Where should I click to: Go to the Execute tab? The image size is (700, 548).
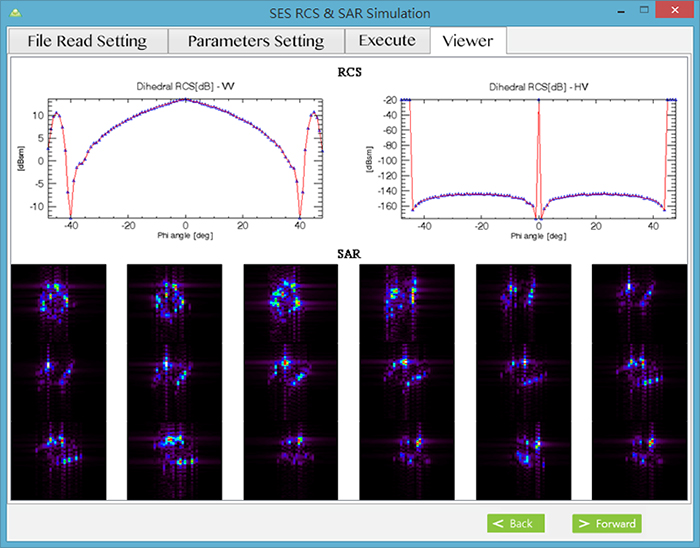pyautogui.click(x=386, y=41)
